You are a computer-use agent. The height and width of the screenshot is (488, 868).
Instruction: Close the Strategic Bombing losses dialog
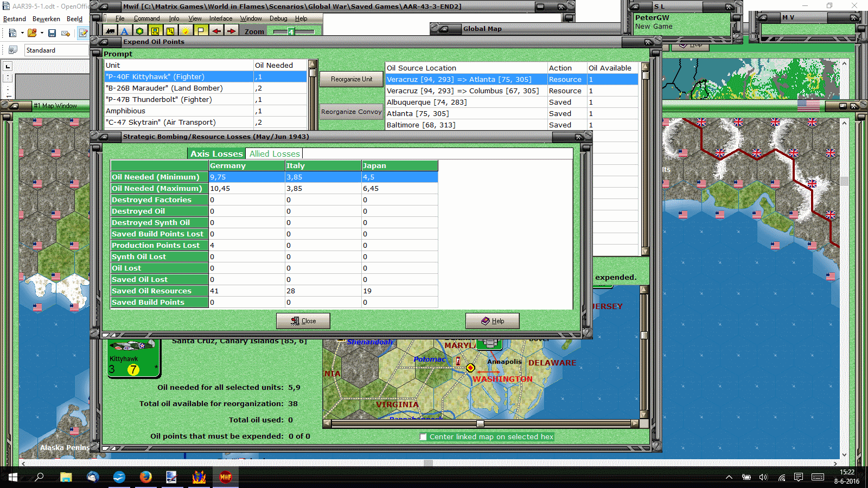[x=303, y=321]
